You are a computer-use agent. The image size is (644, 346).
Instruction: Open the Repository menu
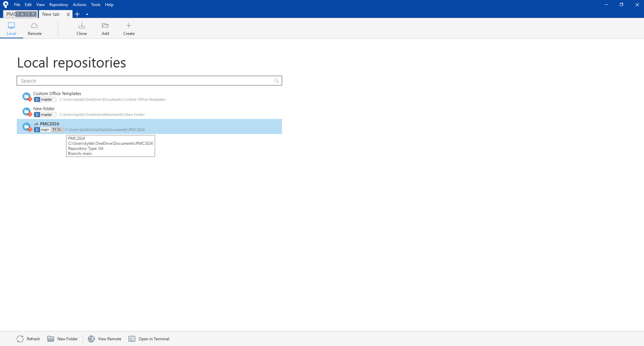[59, 5]
